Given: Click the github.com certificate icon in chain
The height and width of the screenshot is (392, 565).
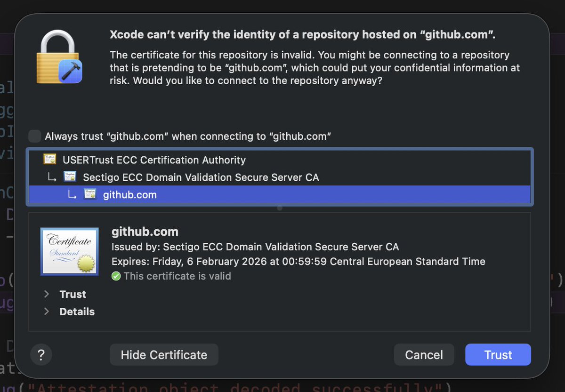Looking at the screenshot, I should 90,194.
